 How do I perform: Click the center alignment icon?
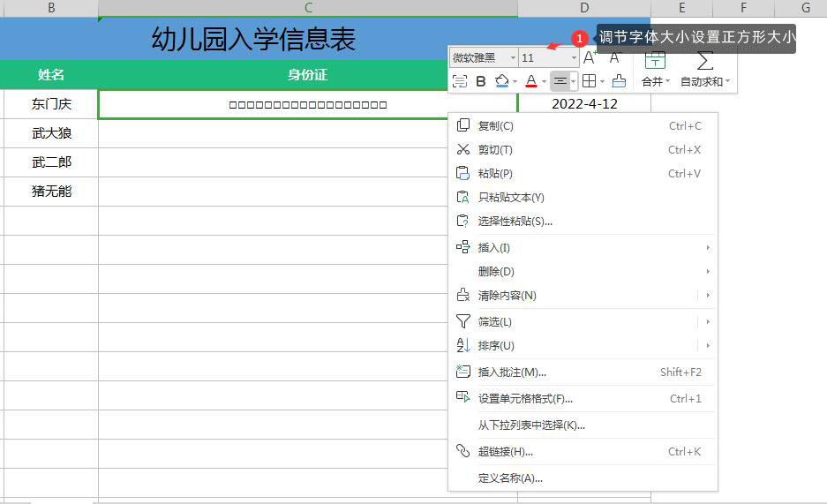(x=560, y=81)
